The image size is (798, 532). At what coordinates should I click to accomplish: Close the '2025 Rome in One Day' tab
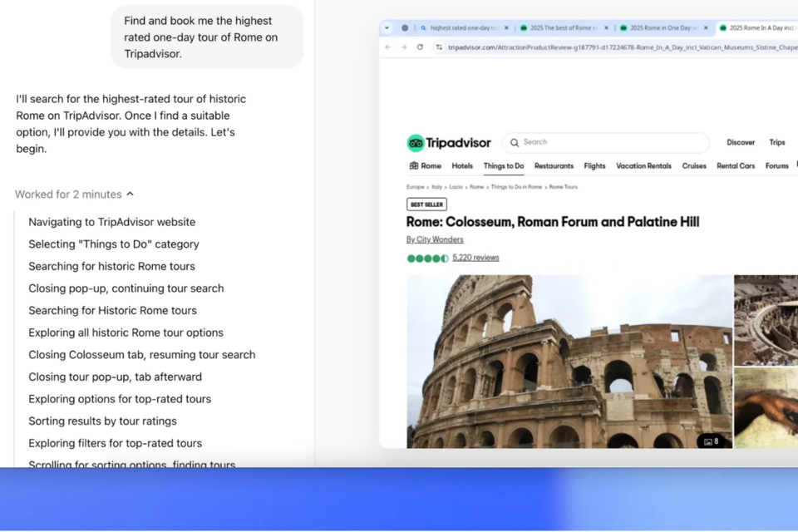pyautogui.click(x=706, y=27)
